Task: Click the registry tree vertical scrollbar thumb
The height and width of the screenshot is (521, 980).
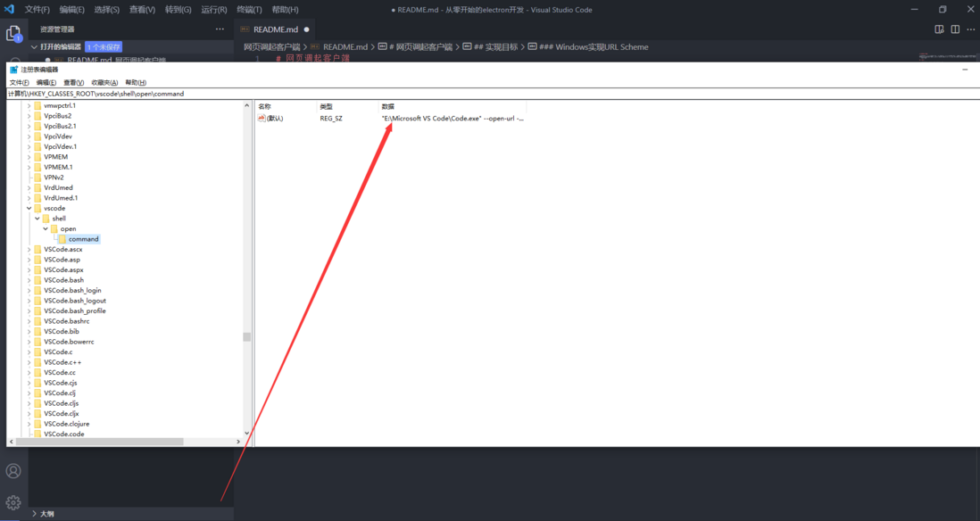Action: point(247,336)
